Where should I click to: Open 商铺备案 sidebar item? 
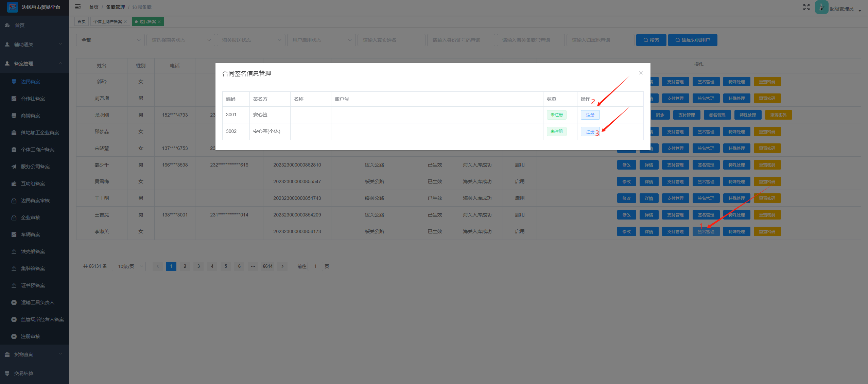(x=35, y=116)
